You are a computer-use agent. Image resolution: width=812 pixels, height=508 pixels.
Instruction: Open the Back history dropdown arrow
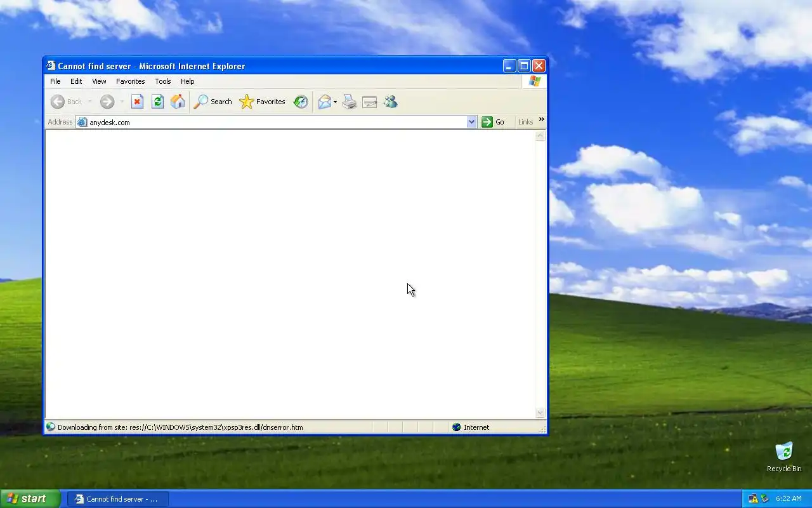click(x=89, y=102)
